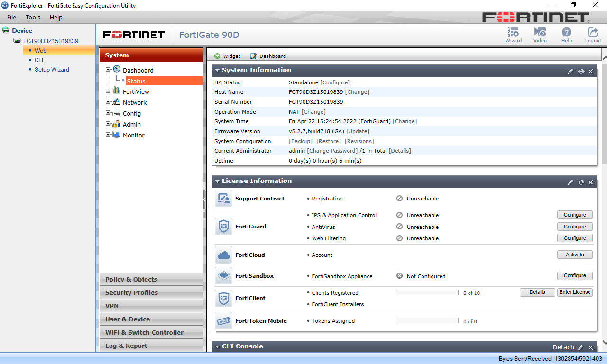This screenshot has height=364, width=607.
Task: Refresh the License Information widget
Action: point(581,182)
